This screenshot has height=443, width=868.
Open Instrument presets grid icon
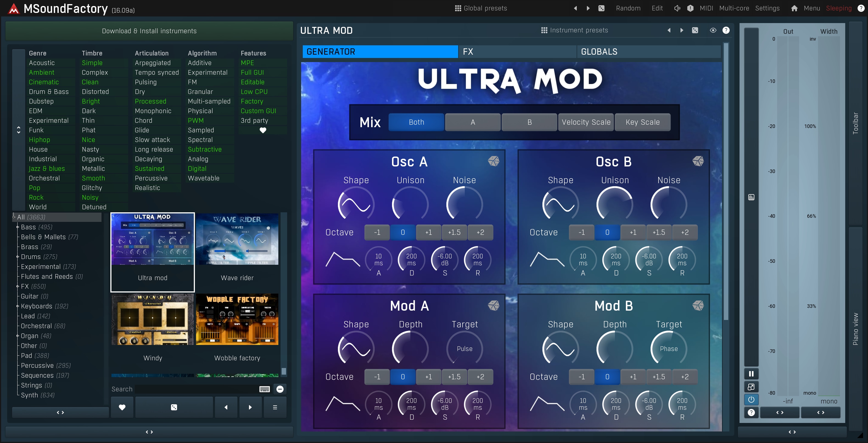click(544, 30)
